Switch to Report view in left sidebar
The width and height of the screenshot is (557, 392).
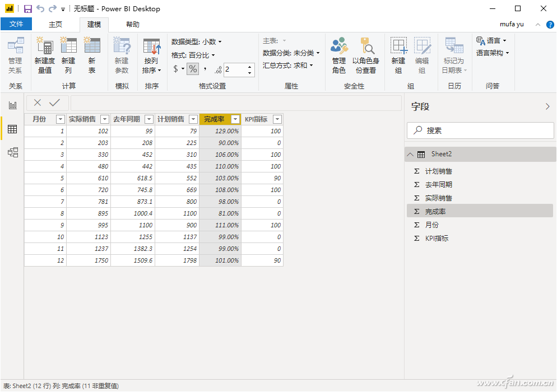point(12,105)
